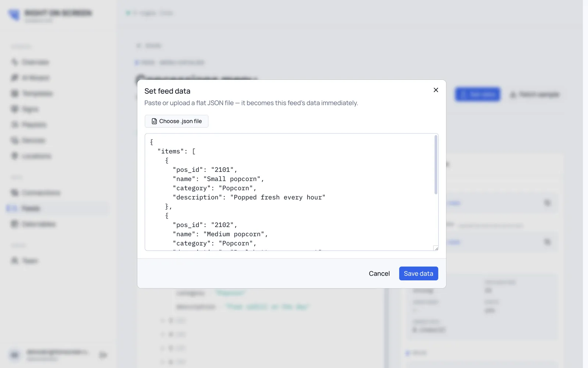Click the text area resize handle
The image size is (588, 368).
(436, 248)
